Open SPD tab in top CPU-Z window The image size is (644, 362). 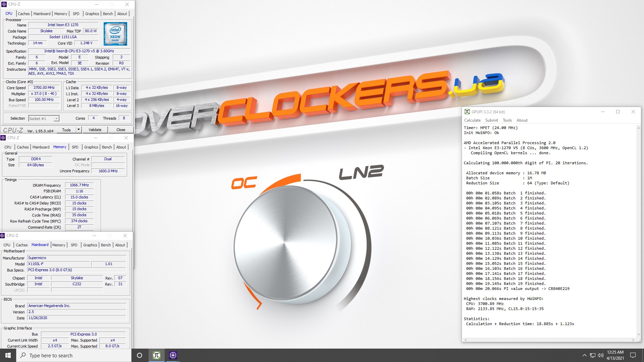tap(76, 14)
